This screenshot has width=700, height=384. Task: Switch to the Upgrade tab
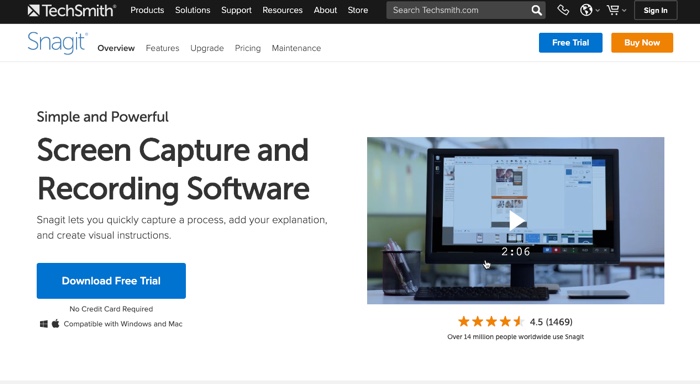point(207,48)
